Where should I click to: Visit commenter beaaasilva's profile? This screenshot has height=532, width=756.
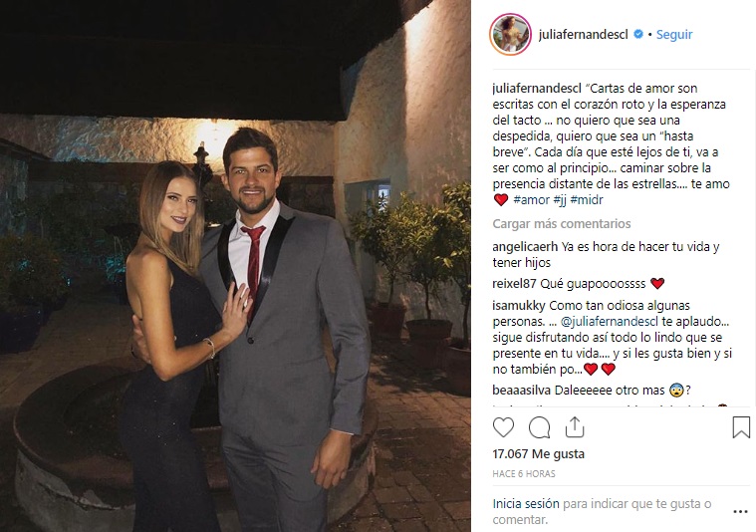click(522, 391)
